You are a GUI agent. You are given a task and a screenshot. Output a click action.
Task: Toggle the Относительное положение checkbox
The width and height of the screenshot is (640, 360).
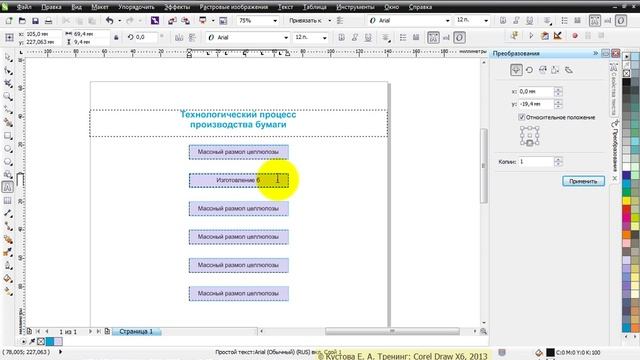click(x=521, y=117)
